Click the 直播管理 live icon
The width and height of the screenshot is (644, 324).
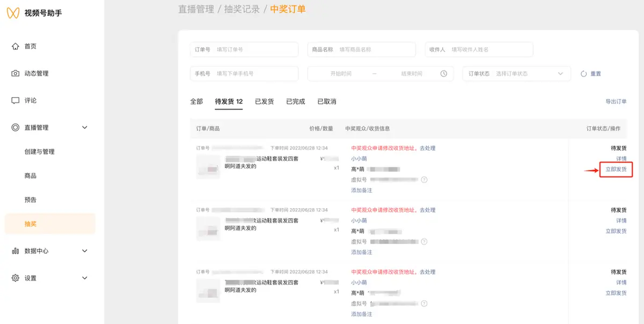tap(15, 128)
